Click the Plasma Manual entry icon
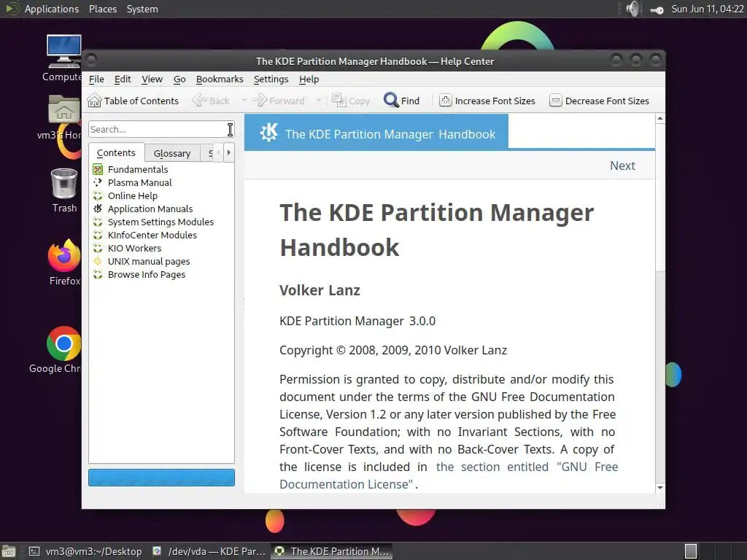Viewport: 747px width, 560px height. tap(98, 182)
